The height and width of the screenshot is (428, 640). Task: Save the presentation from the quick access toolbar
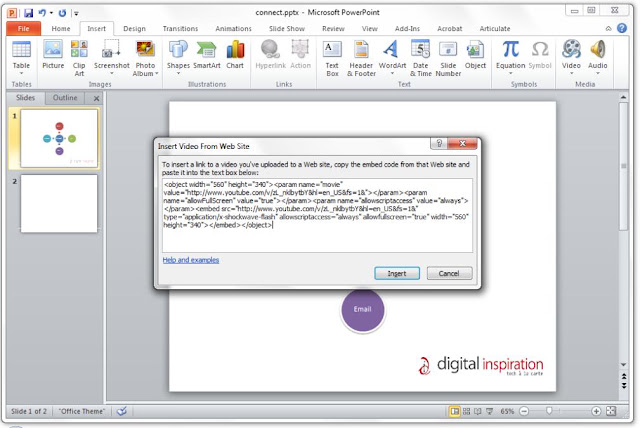coord(28,13)
